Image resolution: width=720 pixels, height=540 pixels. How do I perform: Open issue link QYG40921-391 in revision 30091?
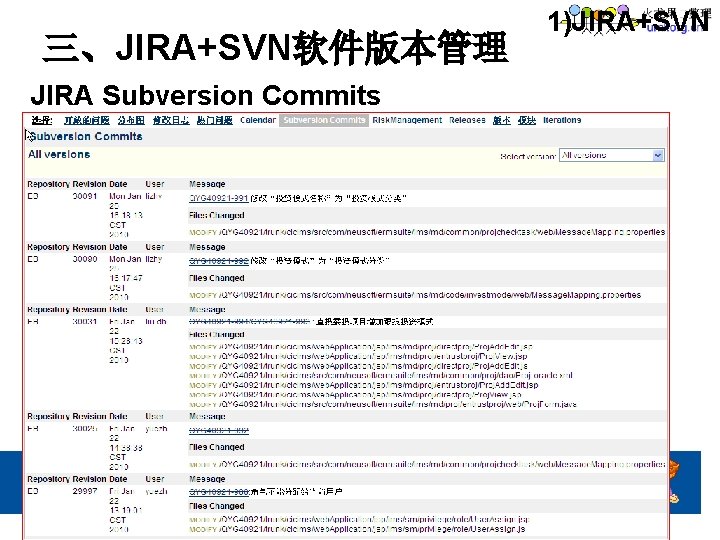pos(219,198)
